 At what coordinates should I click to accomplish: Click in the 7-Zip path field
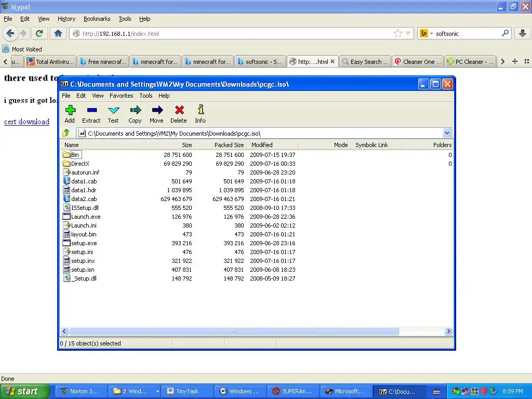coord(260,134)
